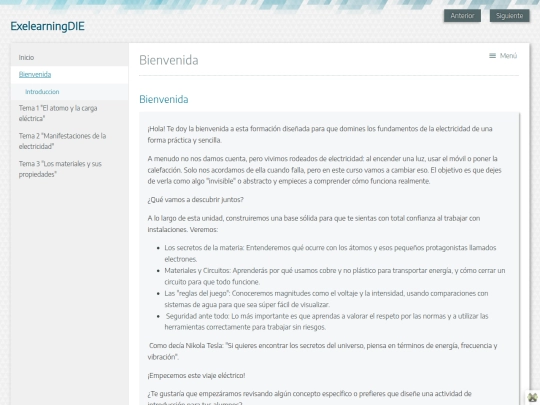Click the bullet "Los secretos de la materia"
Screen dimensions: 540x405
coord(331,253)
